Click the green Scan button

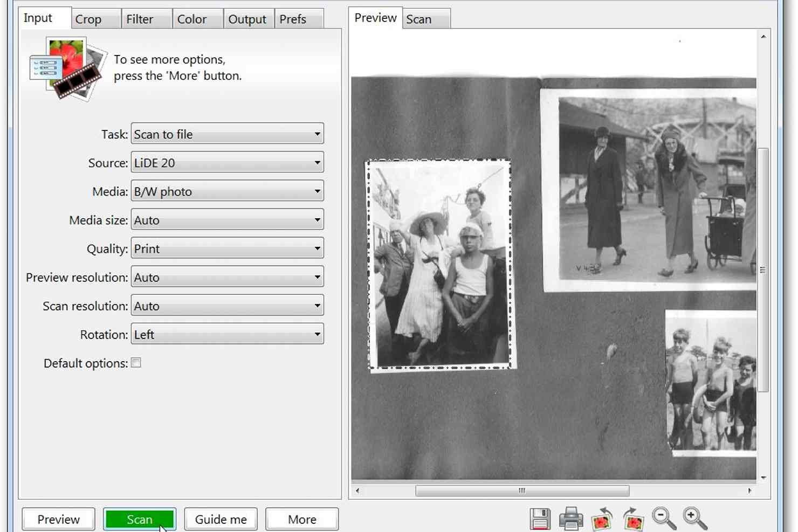pyautogui.click(x=140, y=519)
